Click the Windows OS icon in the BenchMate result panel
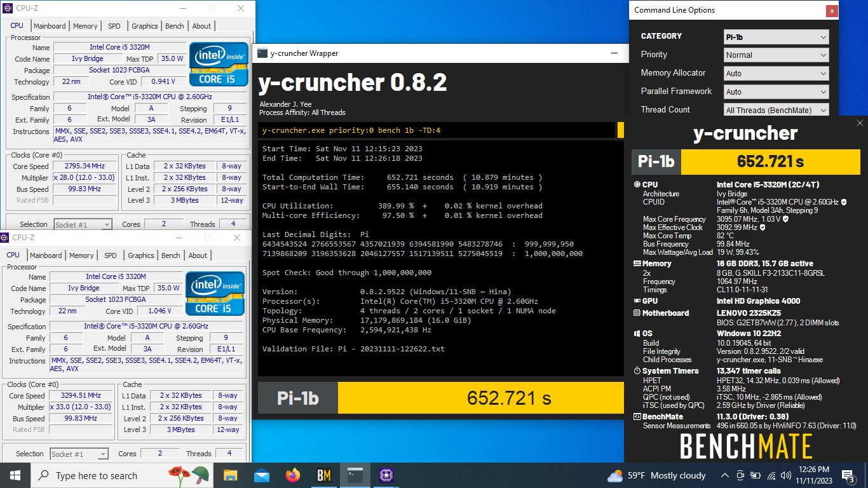 [637, 334]
